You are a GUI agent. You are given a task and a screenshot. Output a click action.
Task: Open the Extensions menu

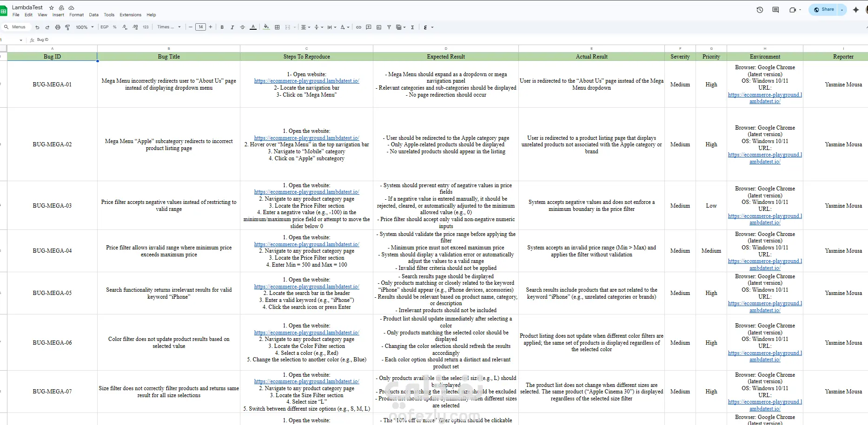pos(131,15)
